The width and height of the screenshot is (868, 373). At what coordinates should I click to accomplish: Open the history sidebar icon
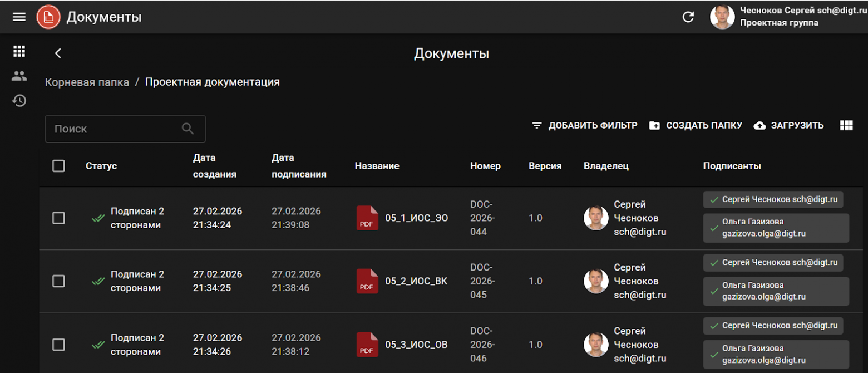click(x=19, y=101)
